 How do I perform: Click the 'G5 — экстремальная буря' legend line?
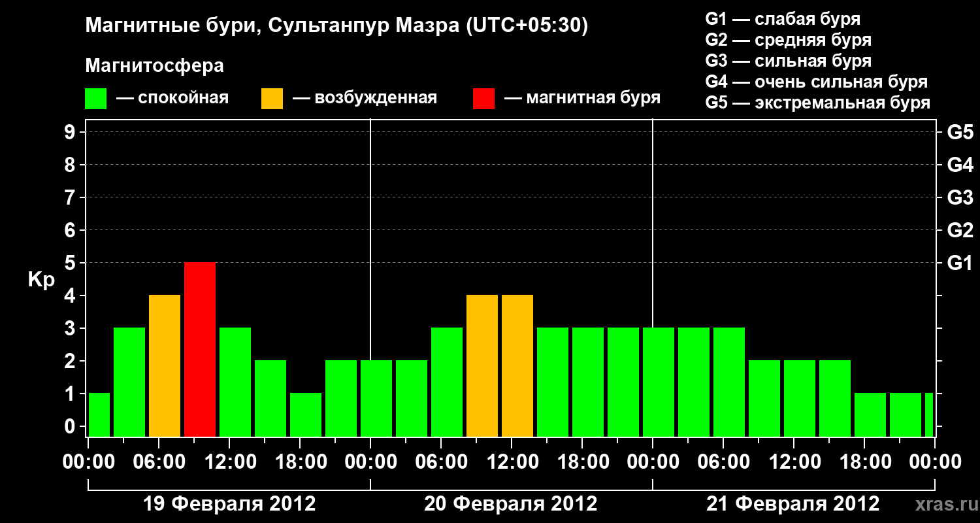(x=818, y=103)
